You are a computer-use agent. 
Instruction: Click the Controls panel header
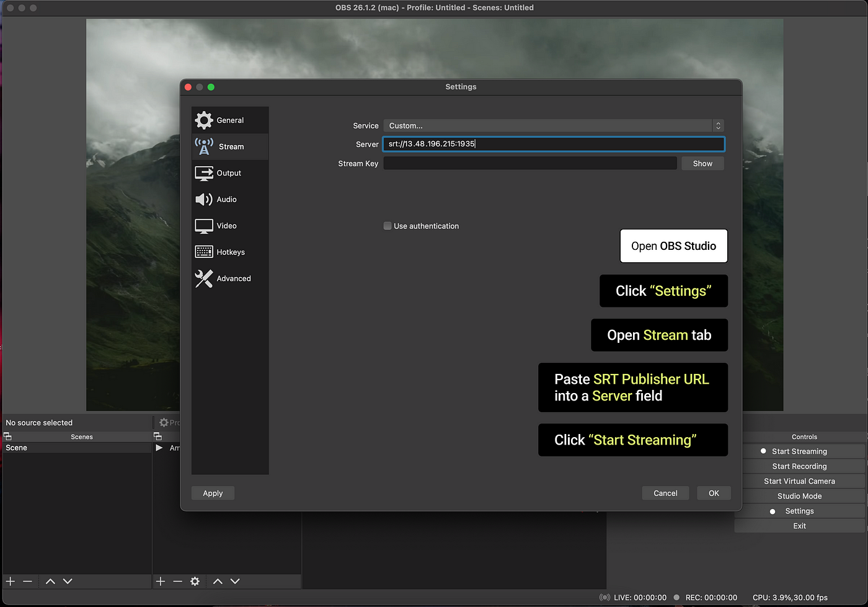pos(804,436)
